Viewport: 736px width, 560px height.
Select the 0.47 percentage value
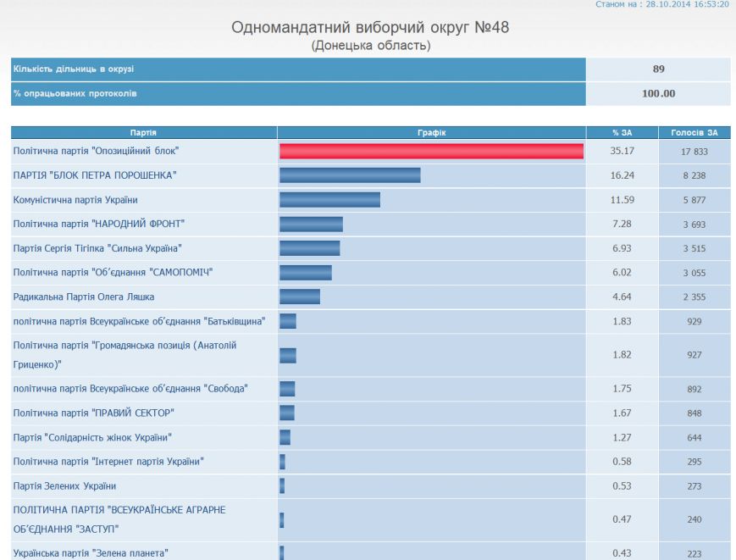click(622, 519)
